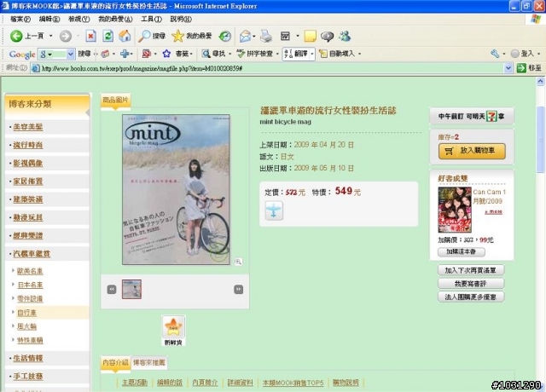Open the Discuss speech-bubble icon
The height and width of the screenshot is (392, 546).
click(x=327, y=36)
